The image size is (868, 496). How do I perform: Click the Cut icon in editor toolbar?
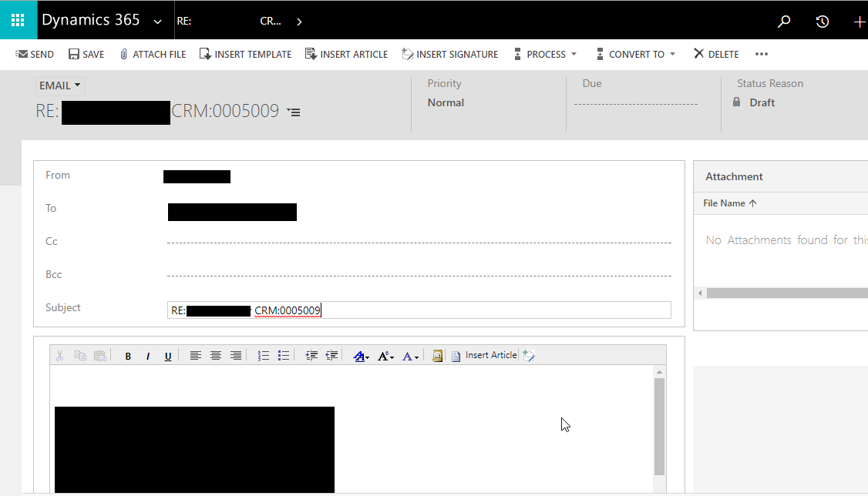coord(60,356)
